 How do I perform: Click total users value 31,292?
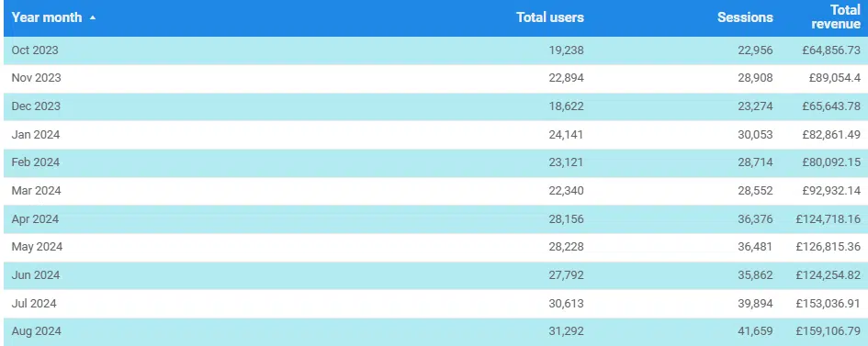pos(566,331)
